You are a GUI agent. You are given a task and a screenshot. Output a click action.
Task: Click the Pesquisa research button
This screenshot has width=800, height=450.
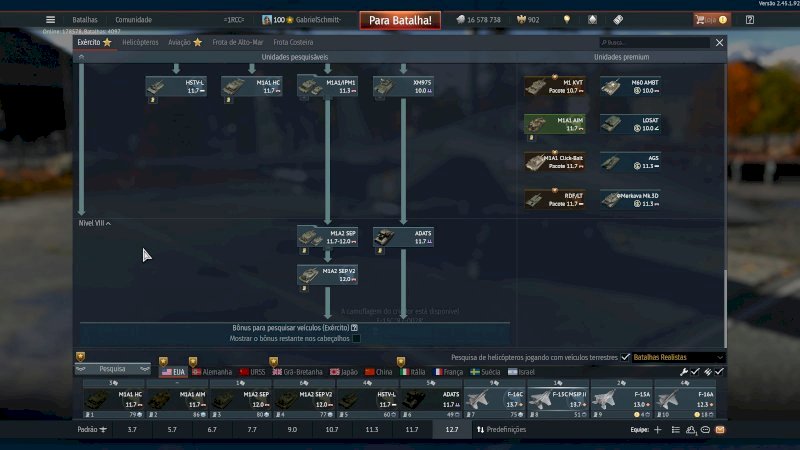(x=112, y=369)
